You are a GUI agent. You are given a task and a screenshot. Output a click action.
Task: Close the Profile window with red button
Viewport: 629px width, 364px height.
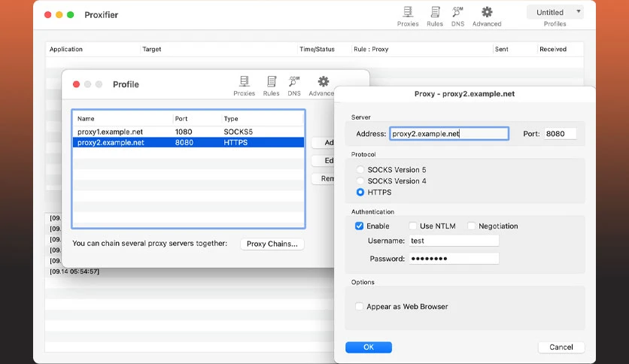(x=76, y=84)
